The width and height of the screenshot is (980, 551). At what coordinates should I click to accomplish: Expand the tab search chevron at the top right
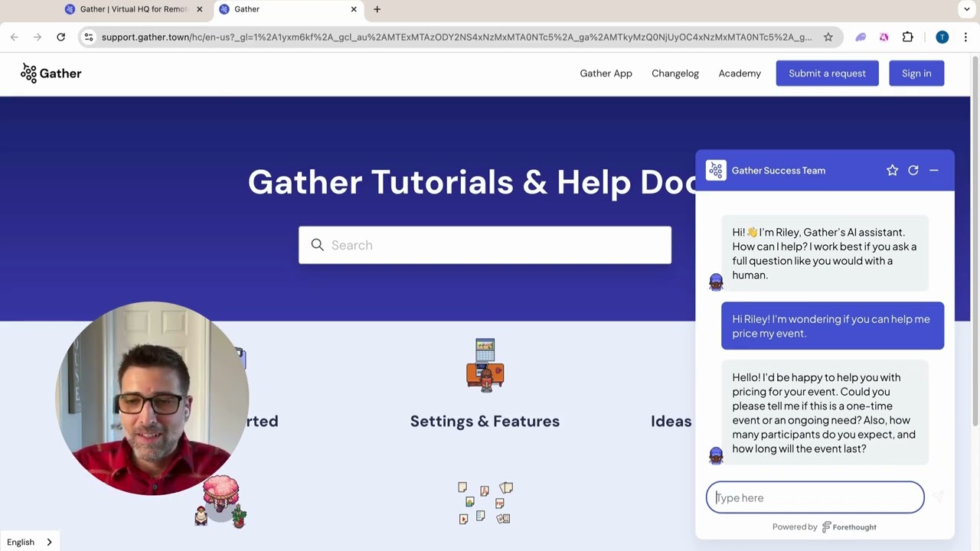[967, 9]
